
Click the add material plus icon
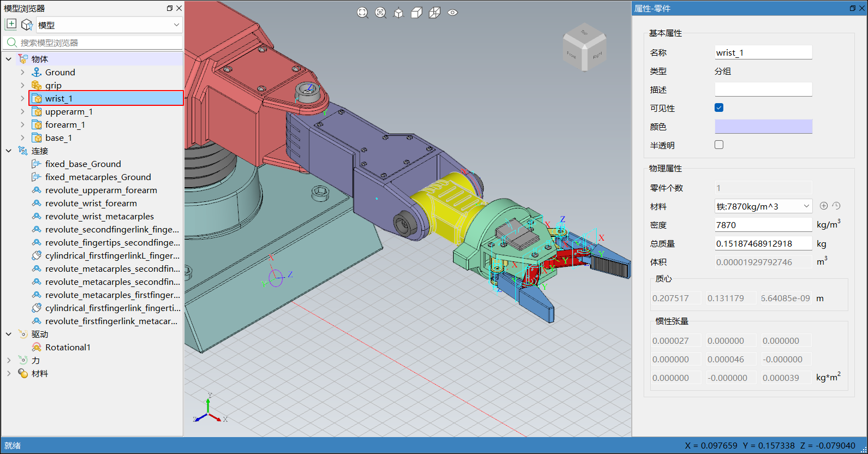pyautogui.click(x=824, y=206)
